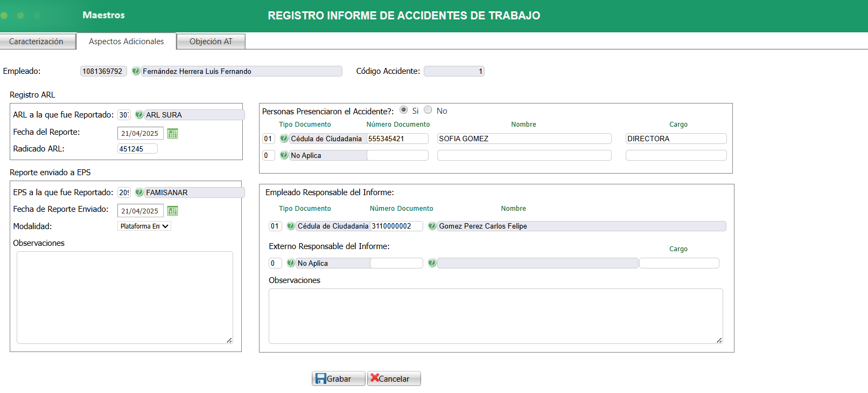
Task: Select Si for Personas Presenciaron el Accidente
Action: coord(403,110)
